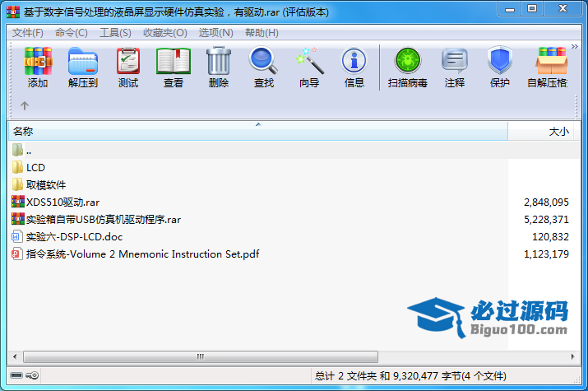Click the WinRAR title bar app icon
This screenshot has height=391, width=588.
tap(13, 12)
